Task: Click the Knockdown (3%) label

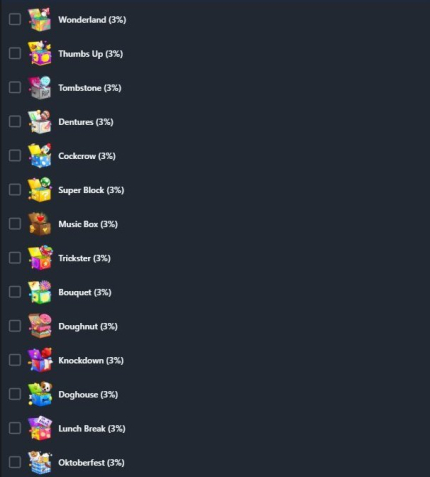Action: [91, 360]
